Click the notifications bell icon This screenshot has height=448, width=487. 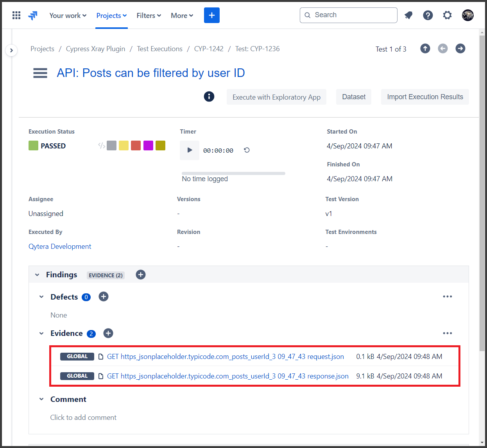(x=408, y=15)
